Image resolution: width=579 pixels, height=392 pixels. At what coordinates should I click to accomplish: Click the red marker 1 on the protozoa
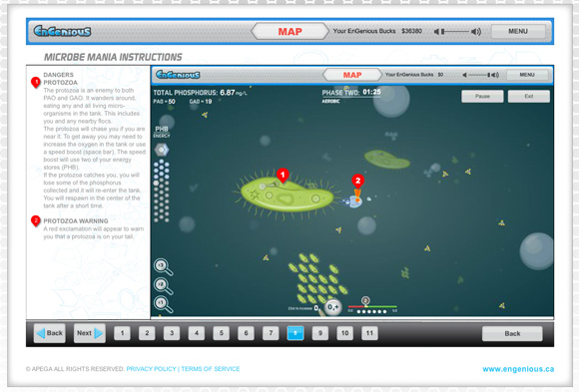click(x=283, y=176)
